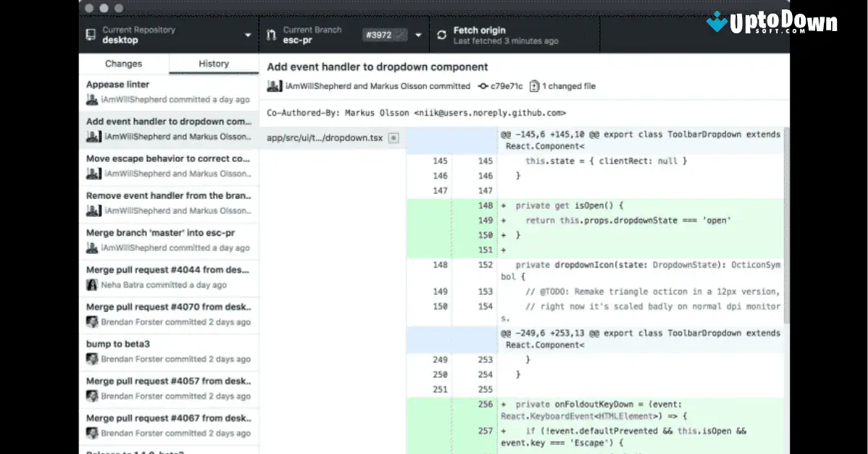Switch to the History tab

pos(213,64)
